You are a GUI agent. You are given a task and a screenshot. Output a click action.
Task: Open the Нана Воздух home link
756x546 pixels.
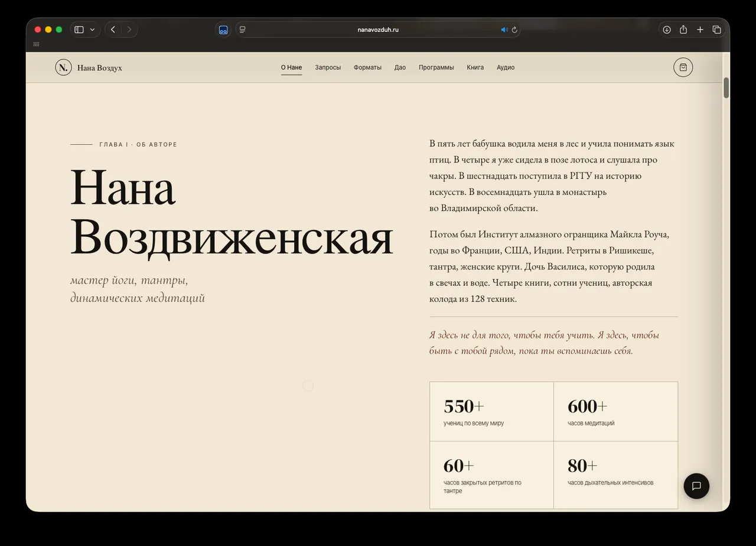tap(100, 67)
